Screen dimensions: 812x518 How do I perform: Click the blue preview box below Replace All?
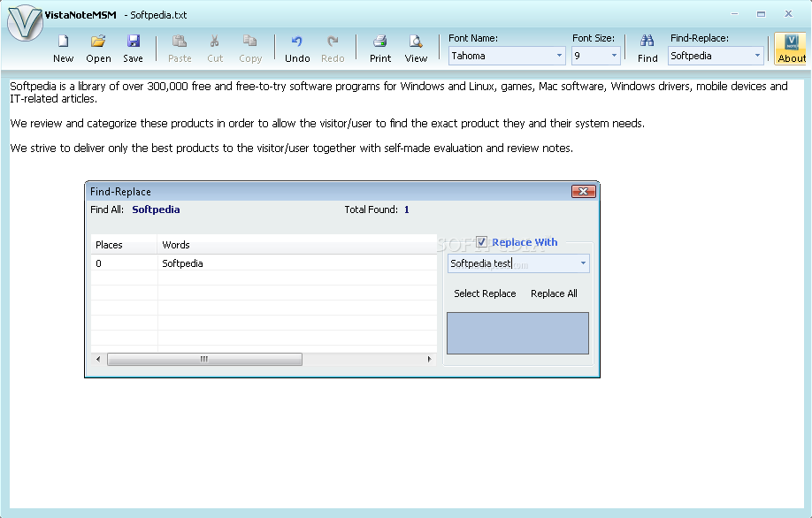tap(517, 333)
